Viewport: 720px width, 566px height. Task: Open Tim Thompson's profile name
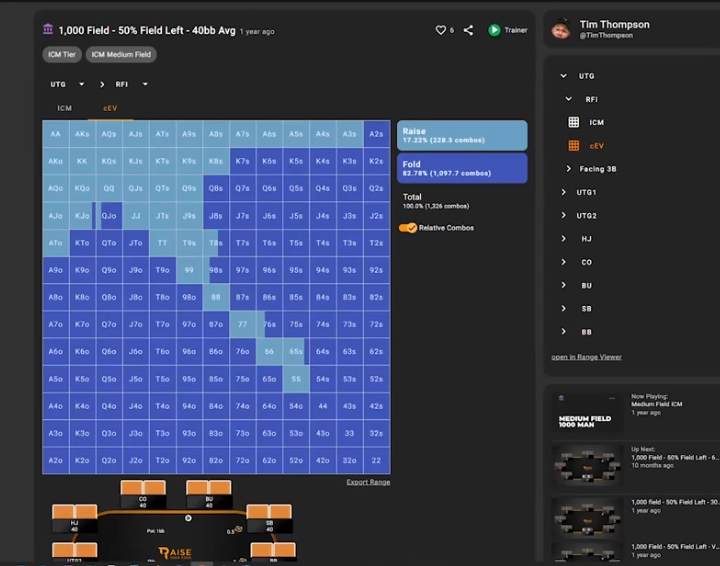[614, 24]
